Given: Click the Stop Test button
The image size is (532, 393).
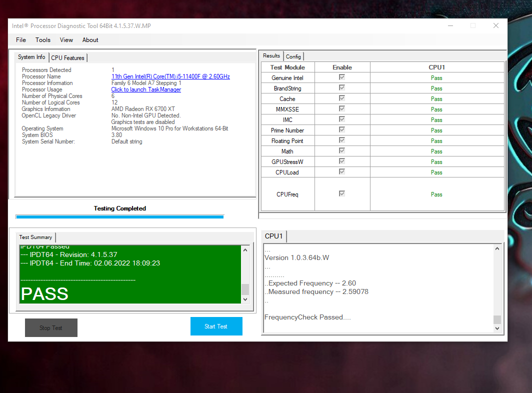Looking at the screenshot, I should click(x=51, y=328).
